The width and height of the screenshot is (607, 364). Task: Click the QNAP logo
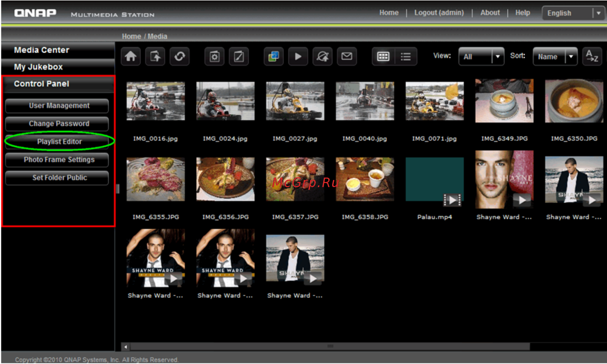point(35,13)
